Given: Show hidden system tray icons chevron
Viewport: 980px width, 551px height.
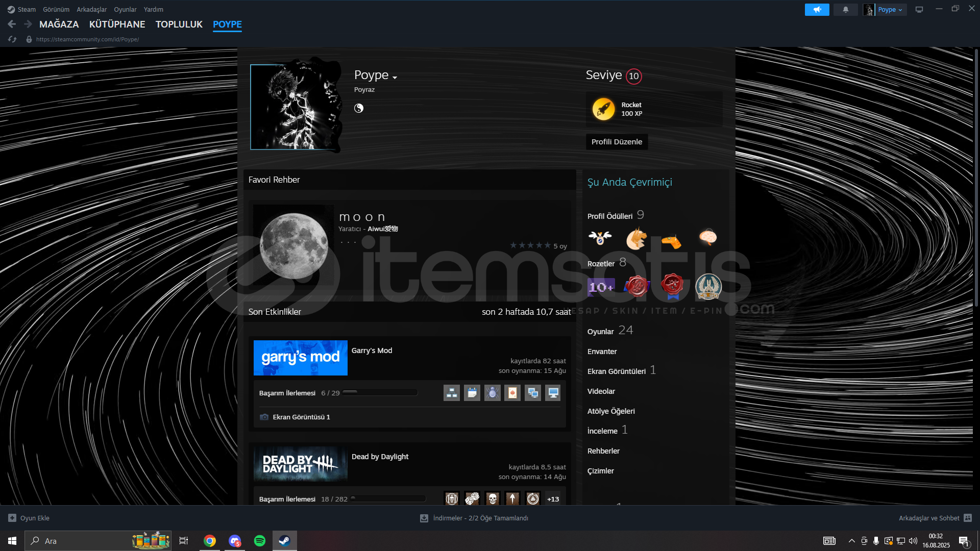Looking at the screenshot, I should 851,541.
